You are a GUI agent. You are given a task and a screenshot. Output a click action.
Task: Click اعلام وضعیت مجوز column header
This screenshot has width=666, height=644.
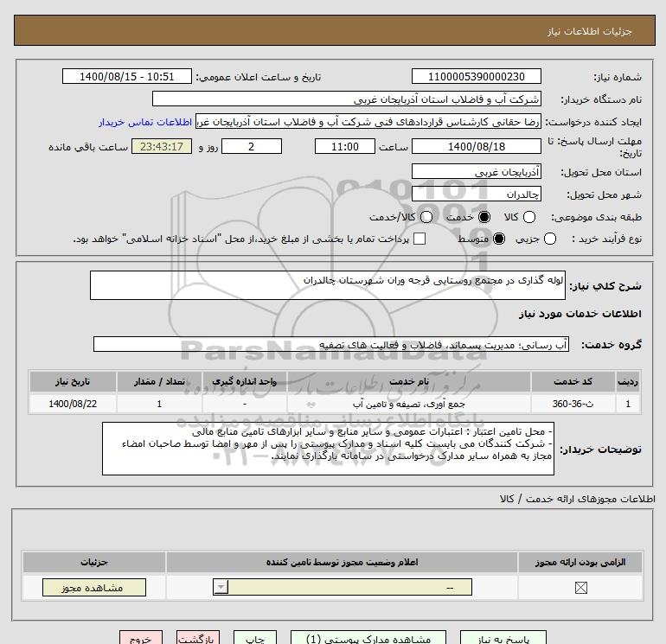pyautogui.click(x=342, y=562)
